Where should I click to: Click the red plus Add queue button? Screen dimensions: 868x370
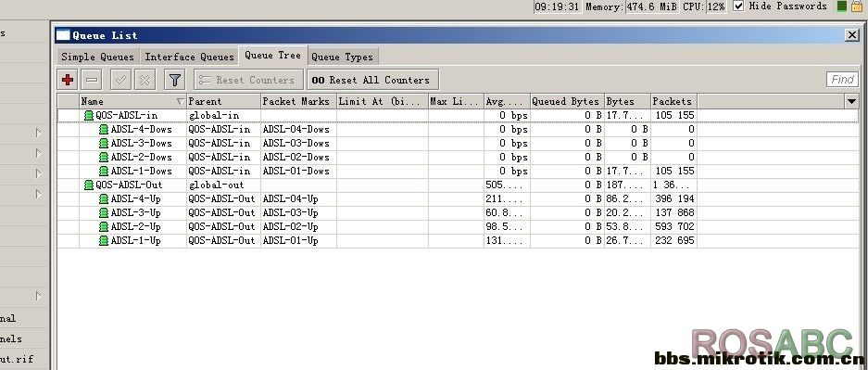point(68,80)
